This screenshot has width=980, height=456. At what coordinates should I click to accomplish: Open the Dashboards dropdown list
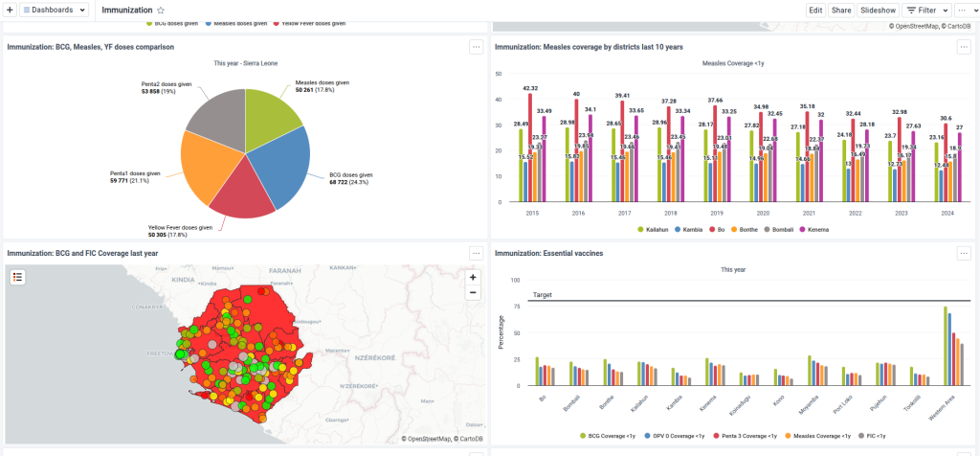(54, 10)
